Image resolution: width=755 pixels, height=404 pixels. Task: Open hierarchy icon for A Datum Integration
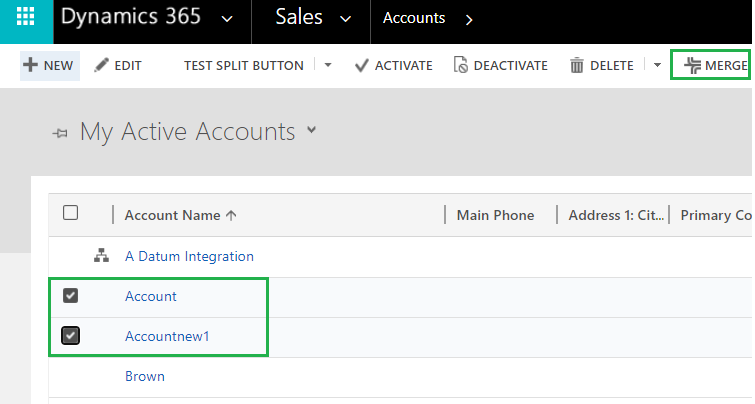101,255
